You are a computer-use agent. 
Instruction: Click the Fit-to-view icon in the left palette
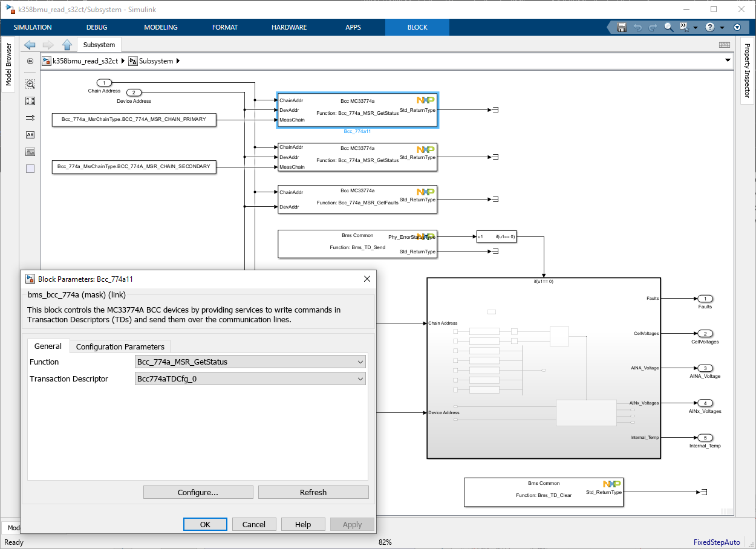[x=30, y=101]
